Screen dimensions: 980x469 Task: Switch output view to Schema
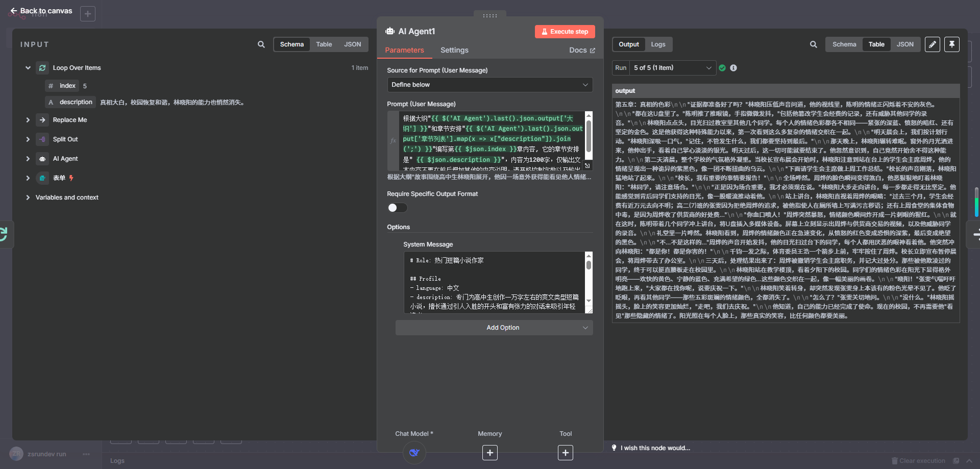click(844, 44)
